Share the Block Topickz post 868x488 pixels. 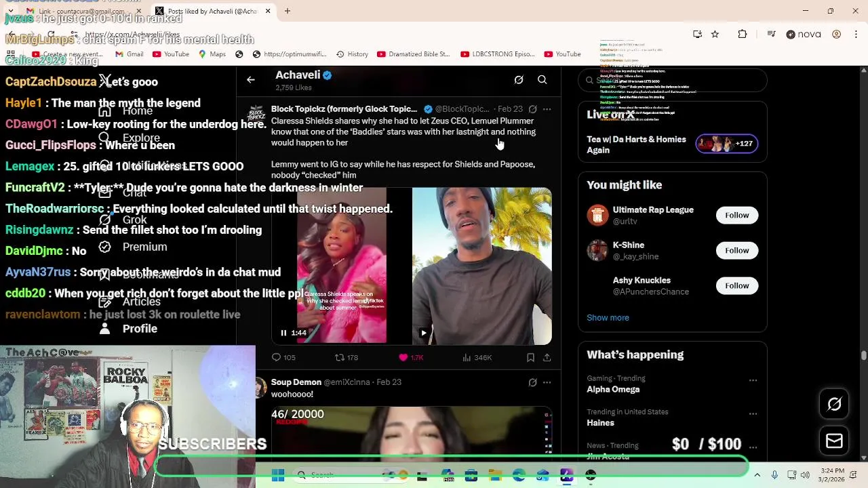coord(547,357)
